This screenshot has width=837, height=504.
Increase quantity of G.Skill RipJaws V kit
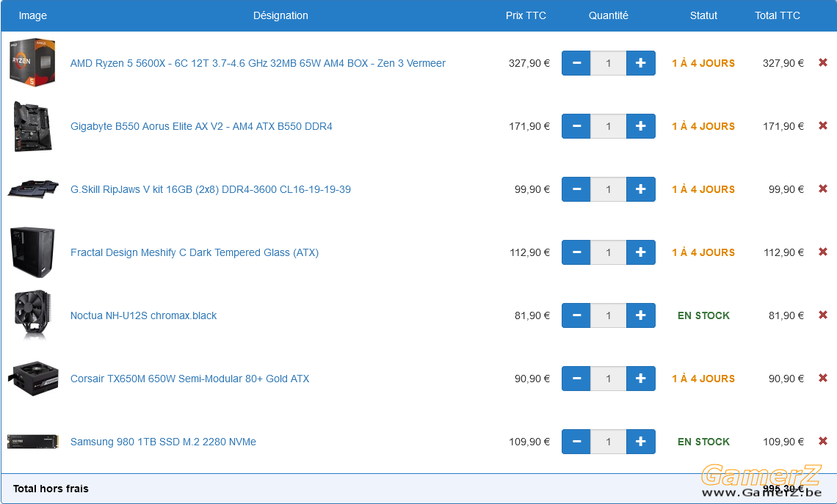click(640, 189)
